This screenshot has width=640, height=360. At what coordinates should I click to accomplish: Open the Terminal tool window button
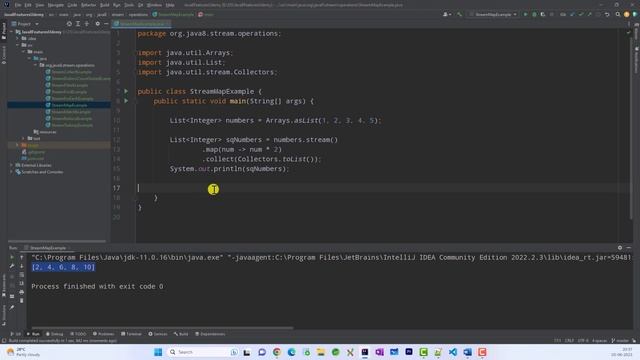point(131,334)
